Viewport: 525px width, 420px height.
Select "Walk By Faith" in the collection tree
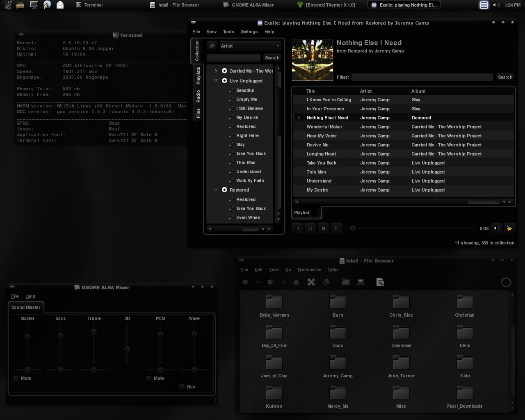(250, 180)
